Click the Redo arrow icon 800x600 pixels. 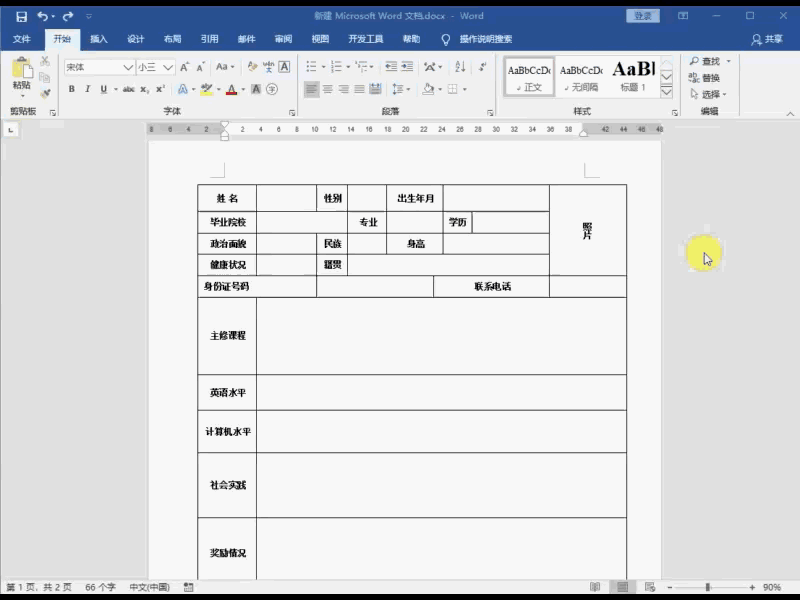coord(68,16)
